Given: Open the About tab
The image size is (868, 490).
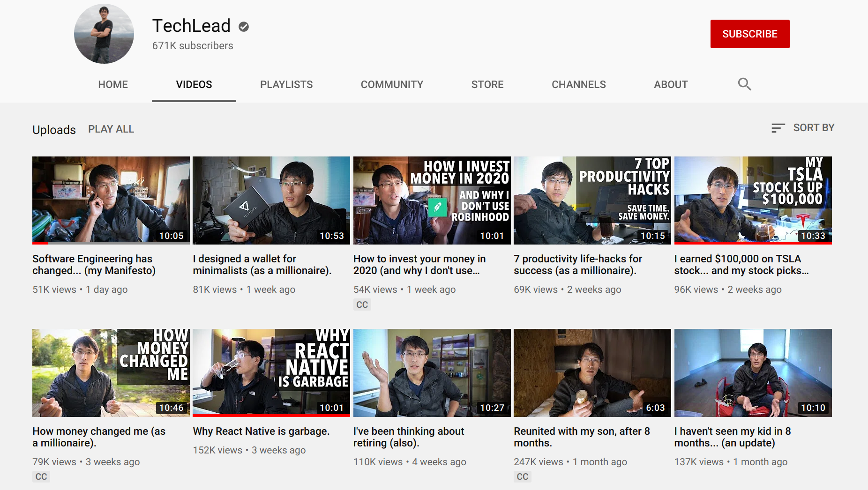Looking at the screenshot, I should click(671, 85).
